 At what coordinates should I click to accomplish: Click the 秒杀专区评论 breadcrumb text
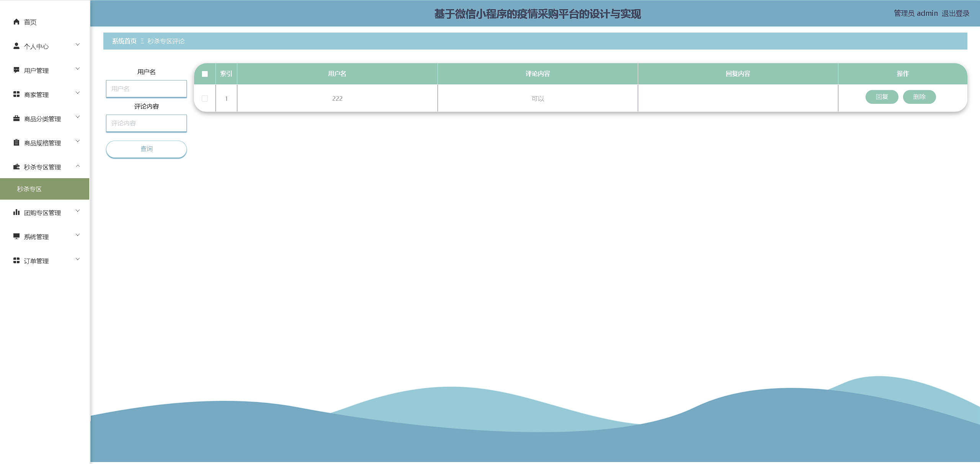pos(166,41)
